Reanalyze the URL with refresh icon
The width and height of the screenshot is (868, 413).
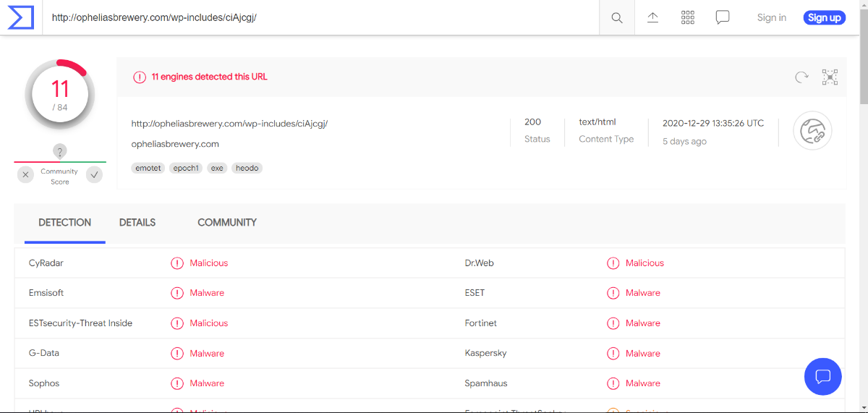tap(801, 77)
